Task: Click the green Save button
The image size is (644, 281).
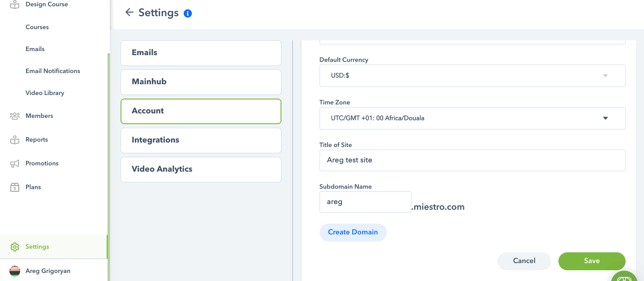Action: (592, 261)
